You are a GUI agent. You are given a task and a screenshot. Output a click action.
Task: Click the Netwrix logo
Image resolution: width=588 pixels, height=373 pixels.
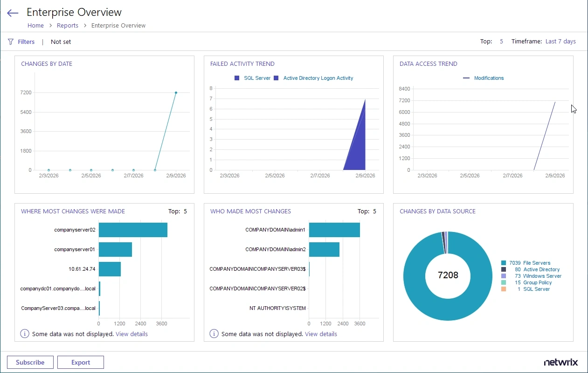[x=560, y=362]
